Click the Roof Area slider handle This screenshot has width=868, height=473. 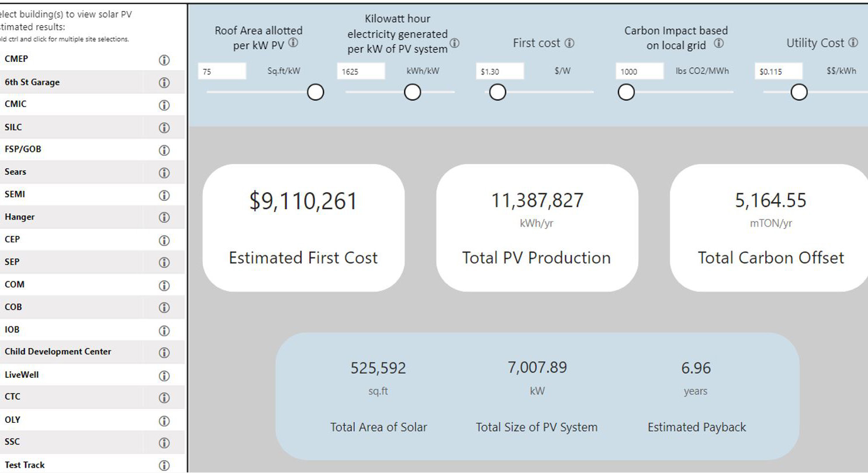[x=316, y=92]
